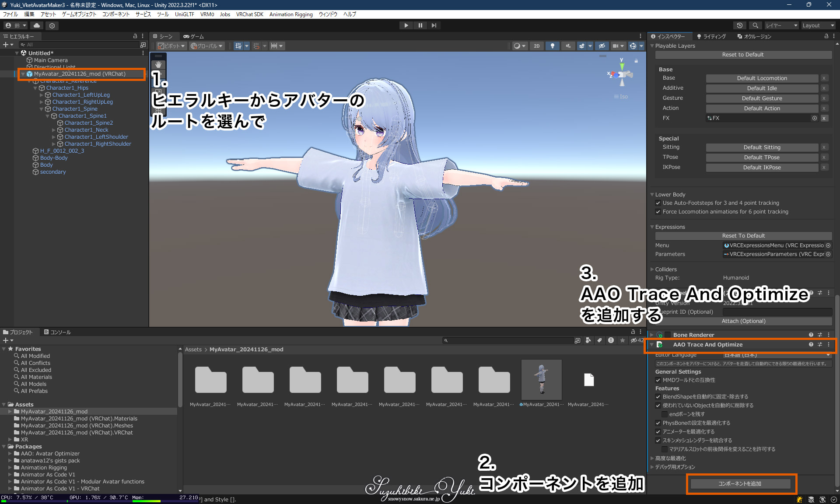This screenshot has width=840, height=504.
Task: Switch to the ゲーム (Game) tab
Action: pyautogui.click(x=194, y=36)
